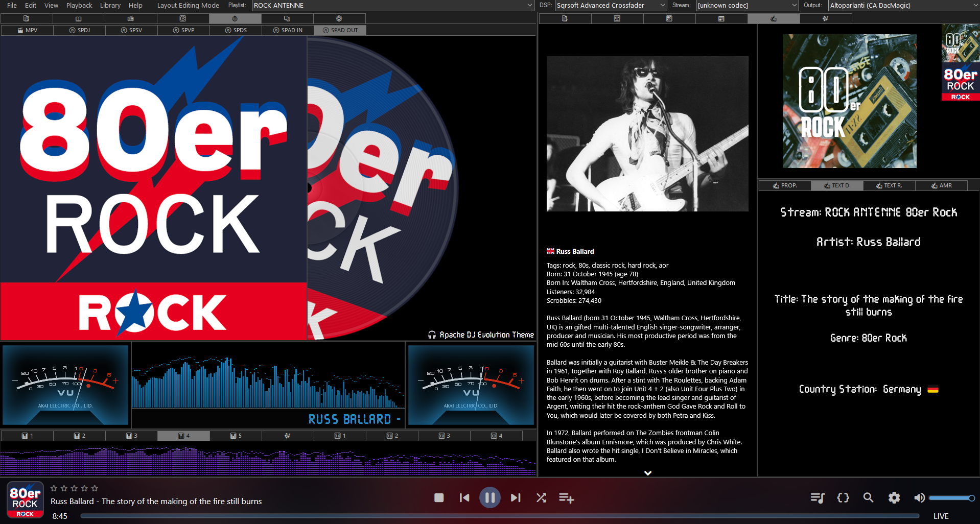Adjust the volume slider

951,498
